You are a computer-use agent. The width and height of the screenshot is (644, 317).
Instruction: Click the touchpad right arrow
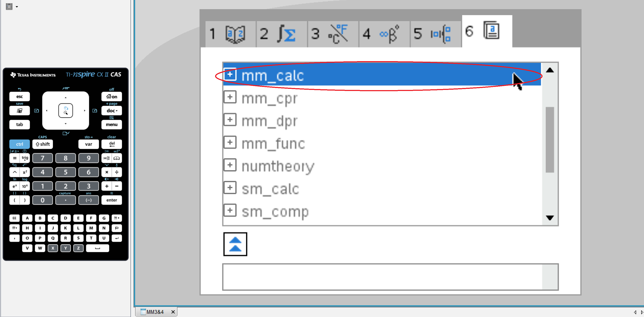[x=84, y=110]
